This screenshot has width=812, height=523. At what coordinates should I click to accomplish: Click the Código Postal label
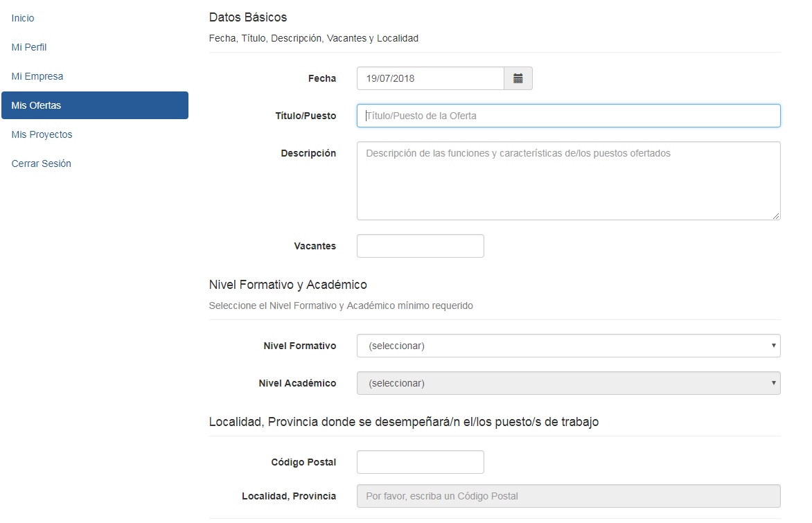[303, 462]
